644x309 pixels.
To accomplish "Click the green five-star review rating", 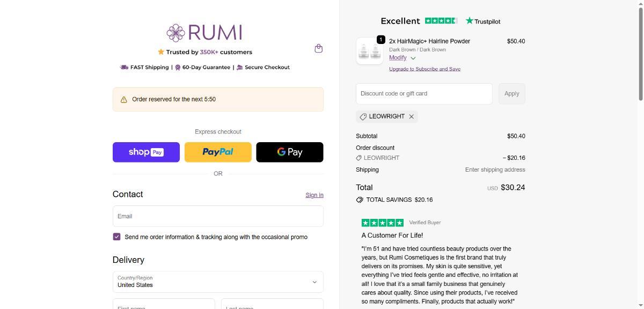I will click(383, 223).
